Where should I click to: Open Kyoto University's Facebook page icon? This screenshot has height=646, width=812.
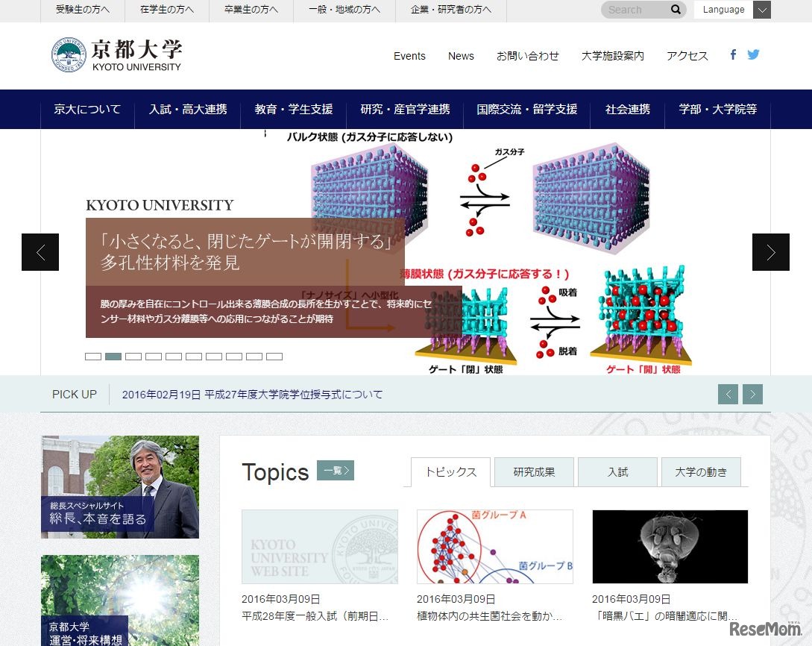733,54
